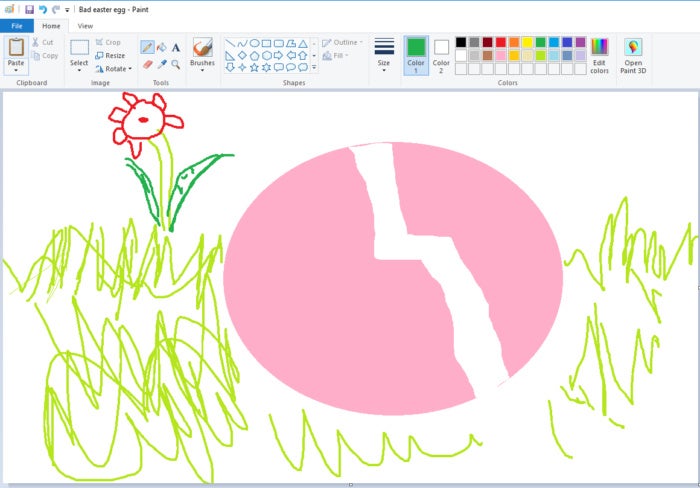This screenshot has width=700, height=488.
Task: Pick the Pentagon shape
Action: click(254, 55)
